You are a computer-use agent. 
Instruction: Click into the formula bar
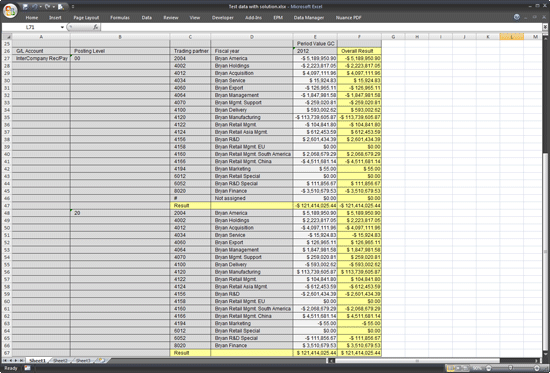[321, 27]
